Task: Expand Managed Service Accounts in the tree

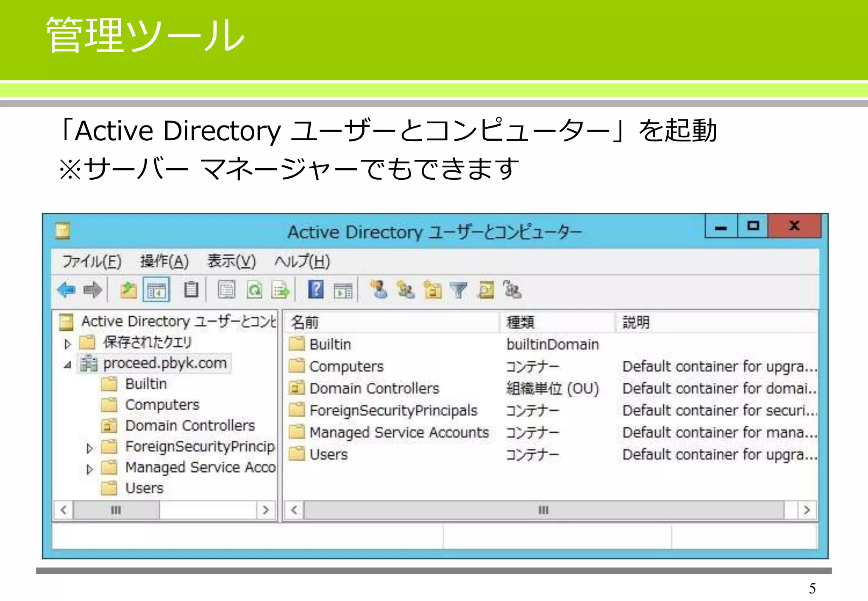Action: 89,469
